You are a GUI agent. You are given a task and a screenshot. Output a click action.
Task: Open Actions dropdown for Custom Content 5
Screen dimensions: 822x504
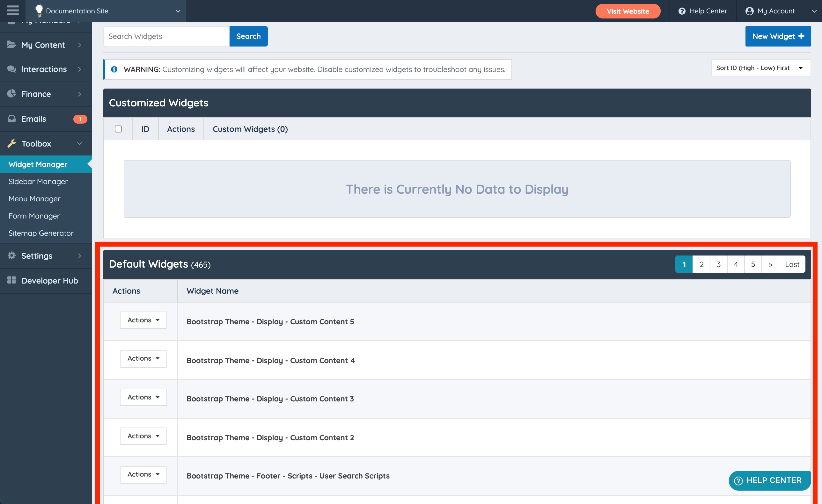(x=143, y=320)
